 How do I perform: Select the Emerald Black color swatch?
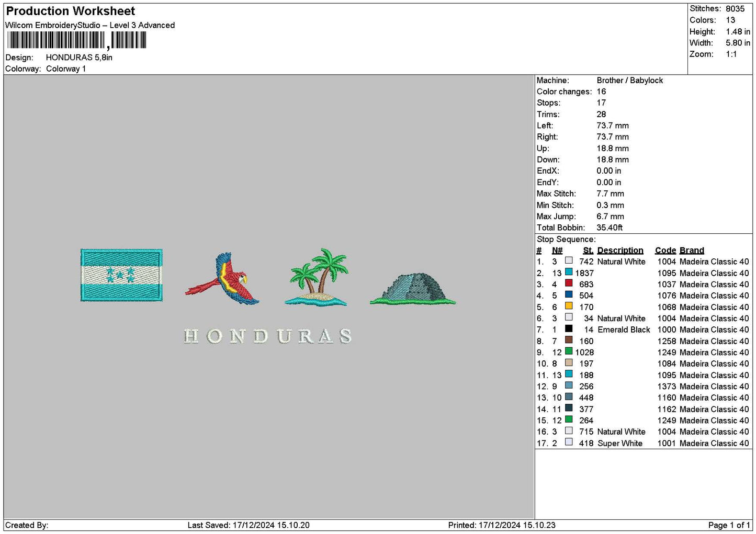pos(569,328)
